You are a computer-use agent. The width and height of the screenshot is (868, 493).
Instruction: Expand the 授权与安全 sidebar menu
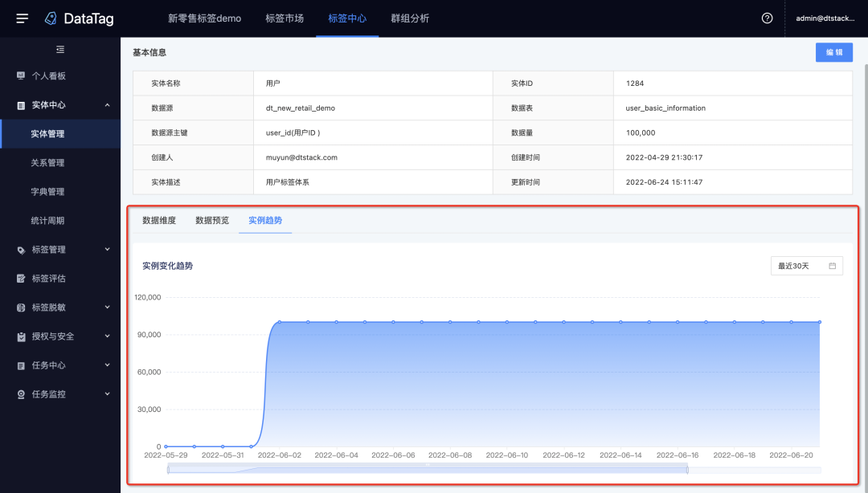(x=107, y=336)
